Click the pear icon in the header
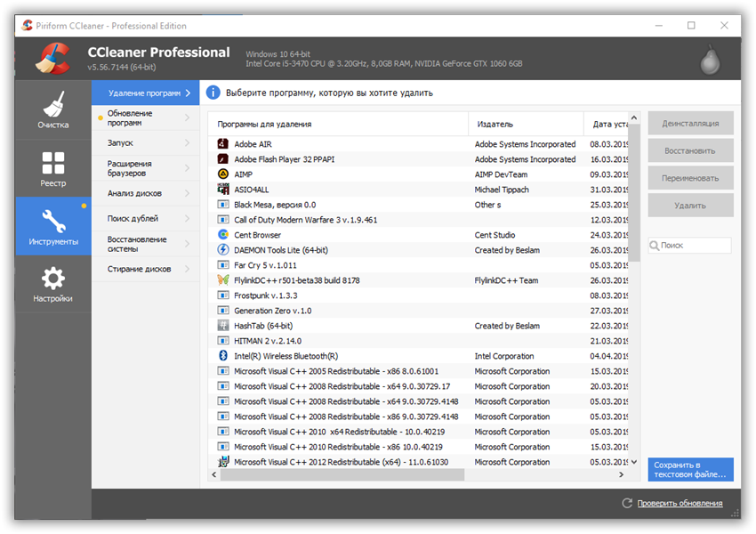Image resolution: width=756 pixels, height=534 pixels. [709, 60]
